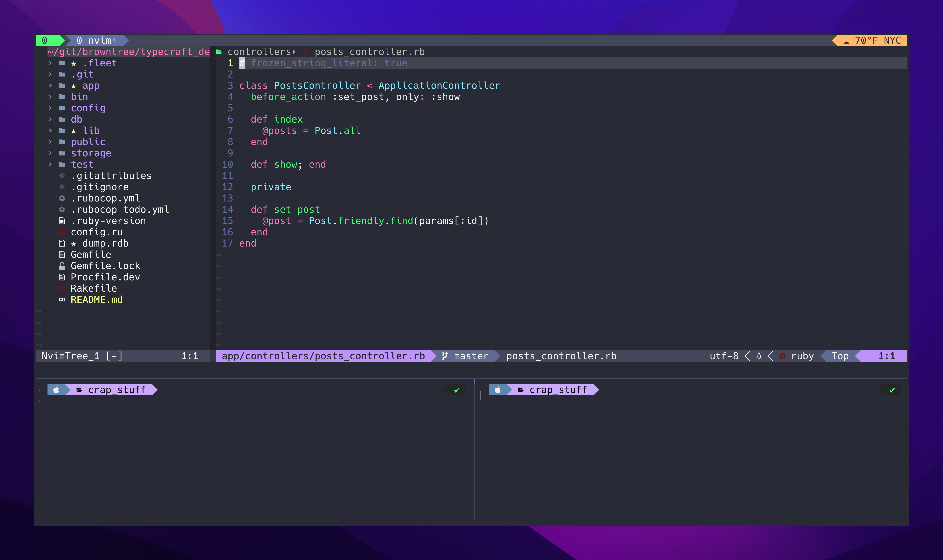Screen dimensions: 943x560
Task: Expand the .fleet folder chevron
Action: click(x=50, y=63)
